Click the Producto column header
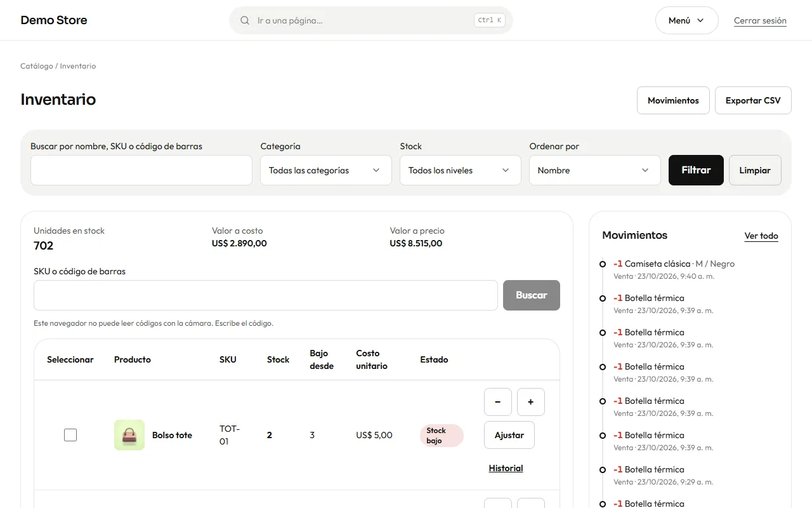 point(133,359)
